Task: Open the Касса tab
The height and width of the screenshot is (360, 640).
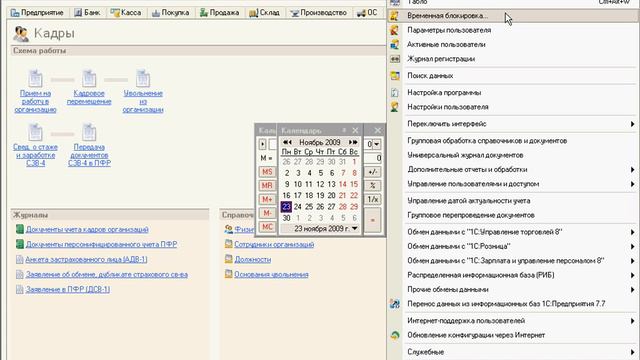Action: (x=126, y=13)
